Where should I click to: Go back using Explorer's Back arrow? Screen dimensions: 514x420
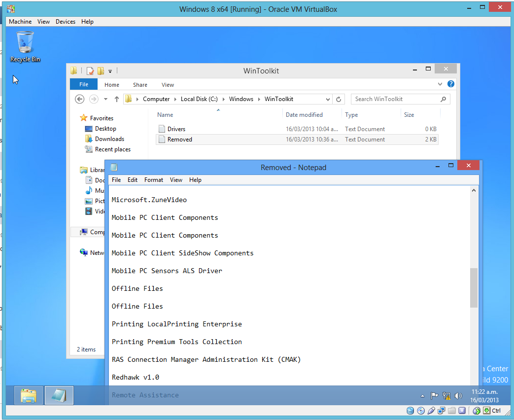80,99
